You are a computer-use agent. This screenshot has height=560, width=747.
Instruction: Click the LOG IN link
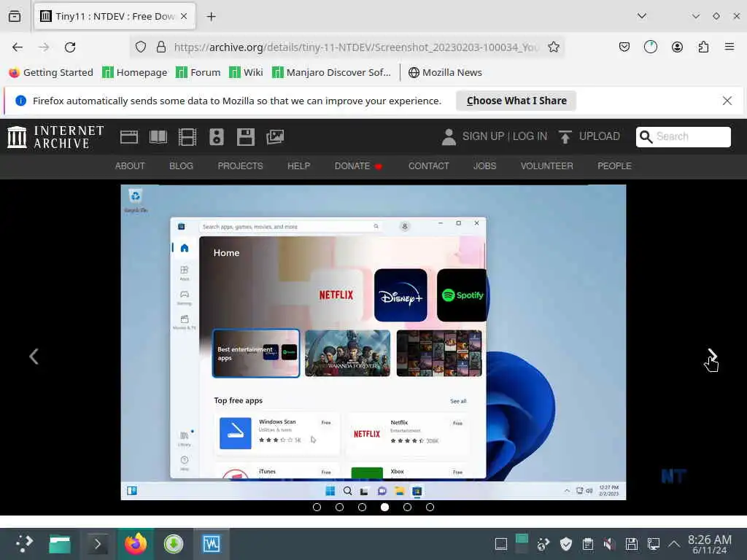tap(530, 136)
